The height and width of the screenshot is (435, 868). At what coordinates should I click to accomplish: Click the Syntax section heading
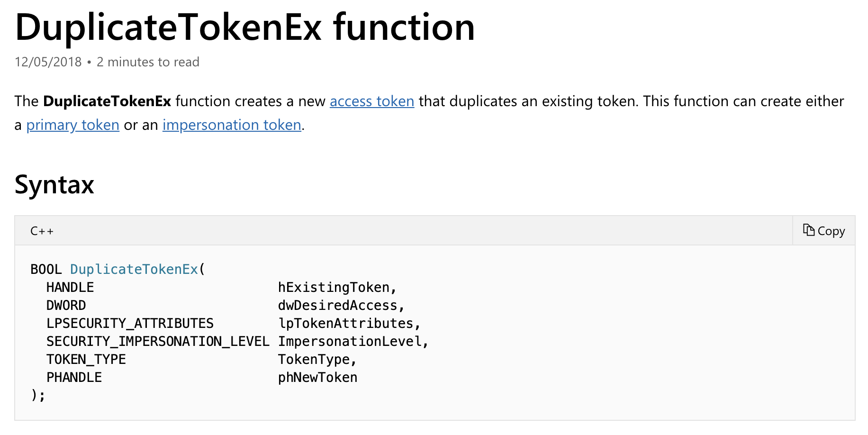[x=54, y=184]
